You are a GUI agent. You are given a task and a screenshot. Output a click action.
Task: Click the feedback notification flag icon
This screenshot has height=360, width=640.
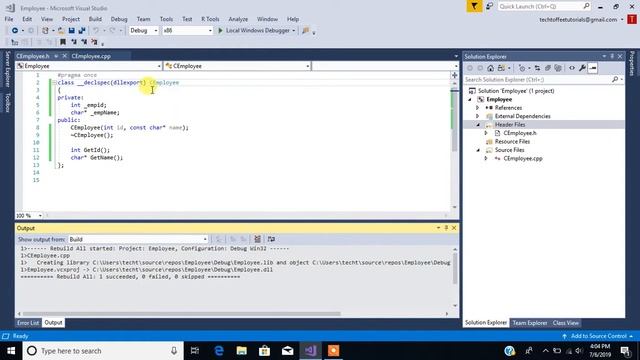489,7
